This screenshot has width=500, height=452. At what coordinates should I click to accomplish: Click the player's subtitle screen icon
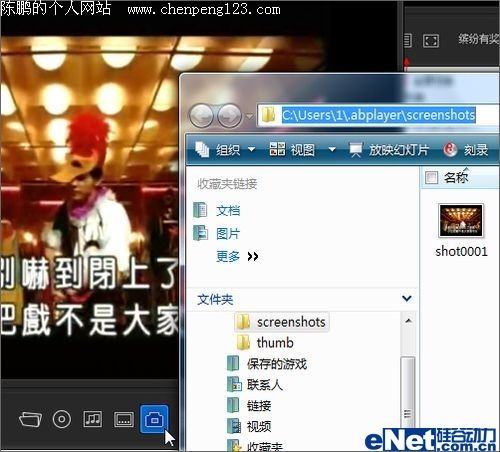point(124,419)
